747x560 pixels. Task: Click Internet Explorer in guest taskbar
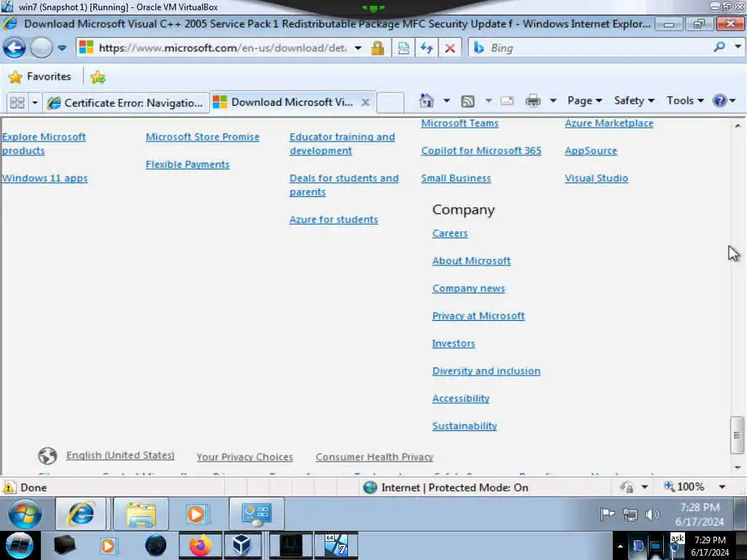coord(80,513)
